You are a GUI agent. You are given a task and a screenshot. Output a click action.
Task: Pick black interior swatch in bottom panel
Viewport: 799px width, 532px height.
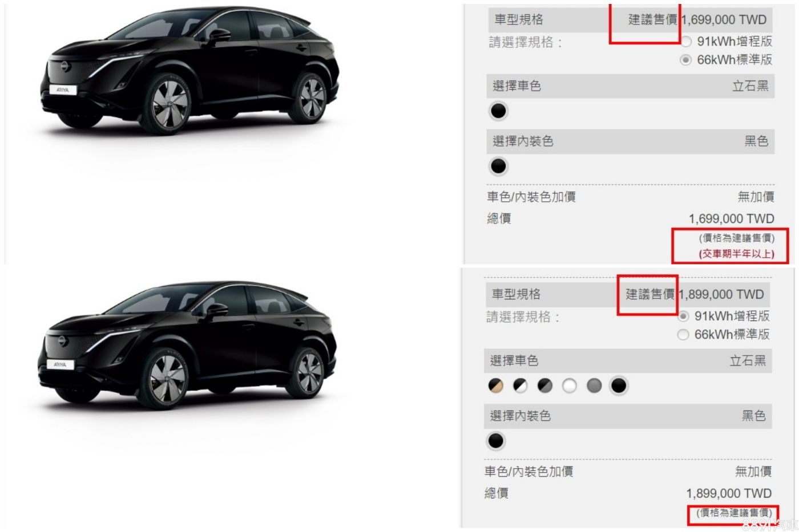pos(496,441)
